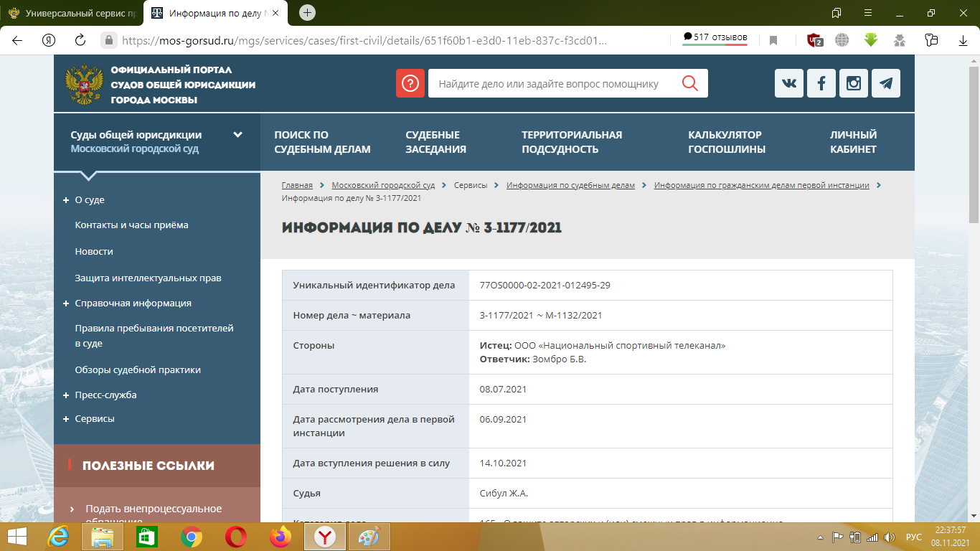Screen dimensions: 980x551
Task: Open ТЕРРИТОРИАЛЬНАЯ ПОДСУДНОСТЬ menu item
Action: tap(572, 142)
